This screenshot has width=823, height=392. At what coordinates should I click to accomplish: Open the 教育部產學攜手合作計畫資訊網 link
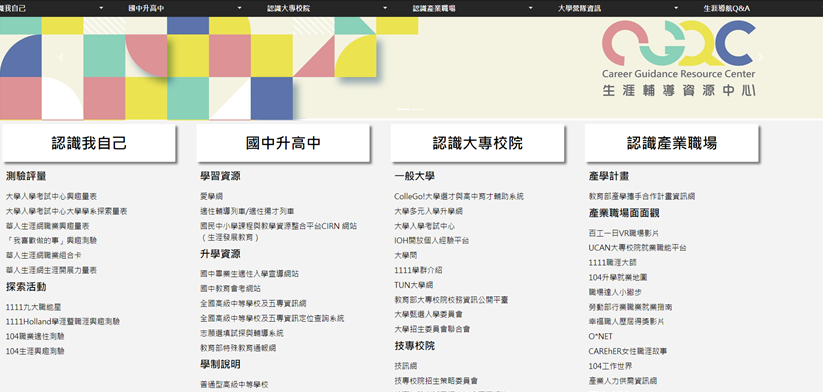click(642, 196)
